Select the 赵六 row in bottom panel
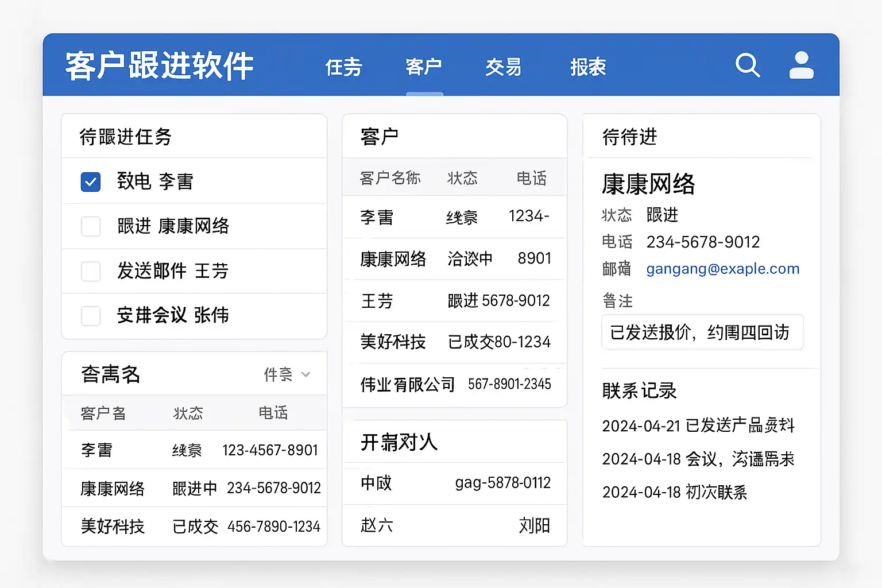 [x=454, y=525]
